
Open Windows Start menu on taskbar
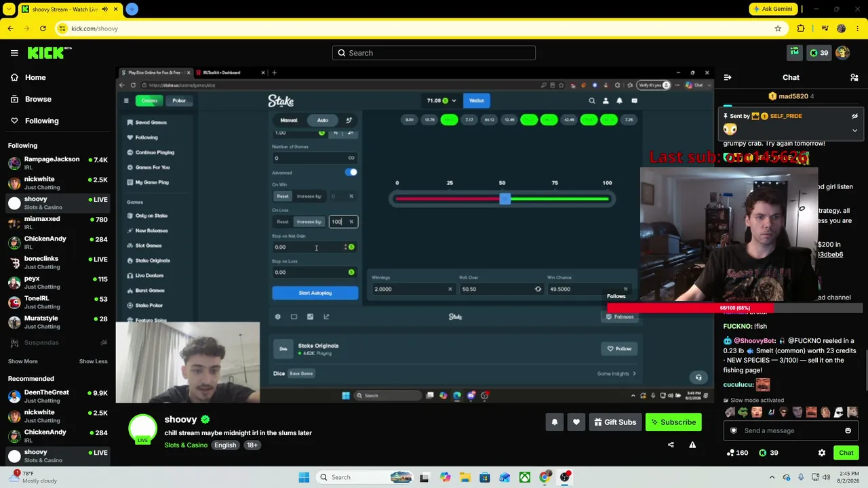click(304, 477)
